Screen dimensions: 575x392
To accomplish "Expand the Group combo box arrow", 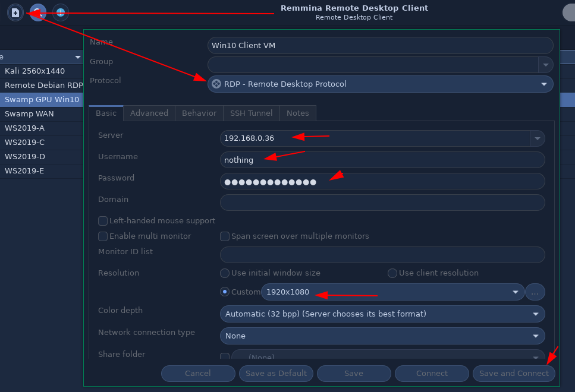I will 546,65.
